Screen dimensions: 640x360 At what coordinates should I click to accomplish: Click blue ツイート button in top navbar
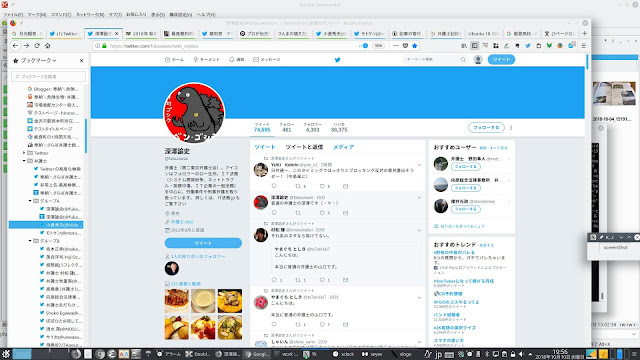click(x=501, y=60)
